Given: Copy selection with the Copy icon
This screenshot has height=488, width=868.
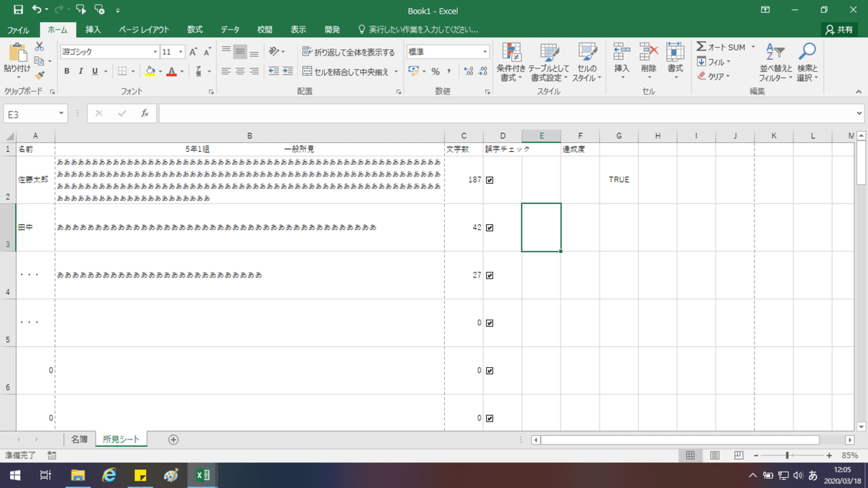Looking at the screenshot, I should tap(40, 60).
